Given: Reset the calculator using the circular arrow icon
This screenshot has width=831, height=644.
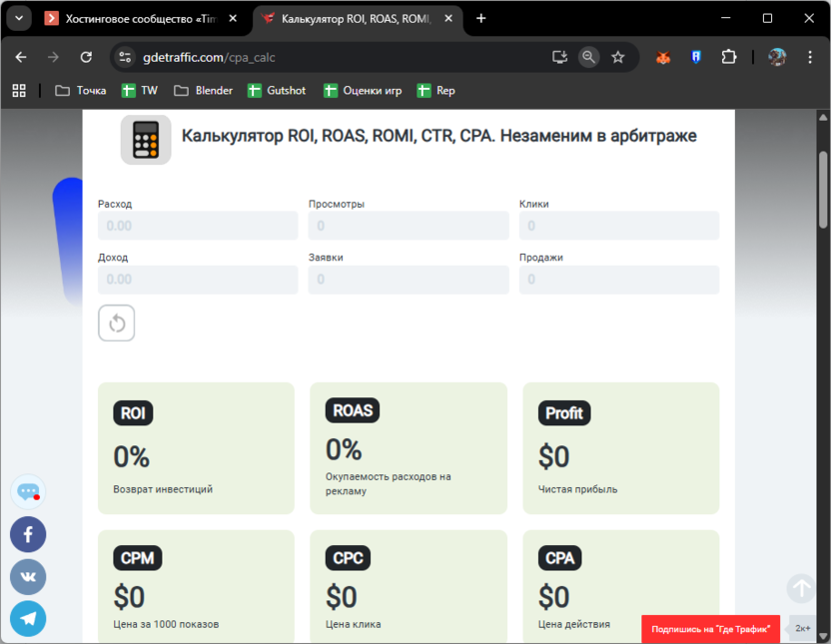Looking at the screenshot, I should [x=116, y=322].
